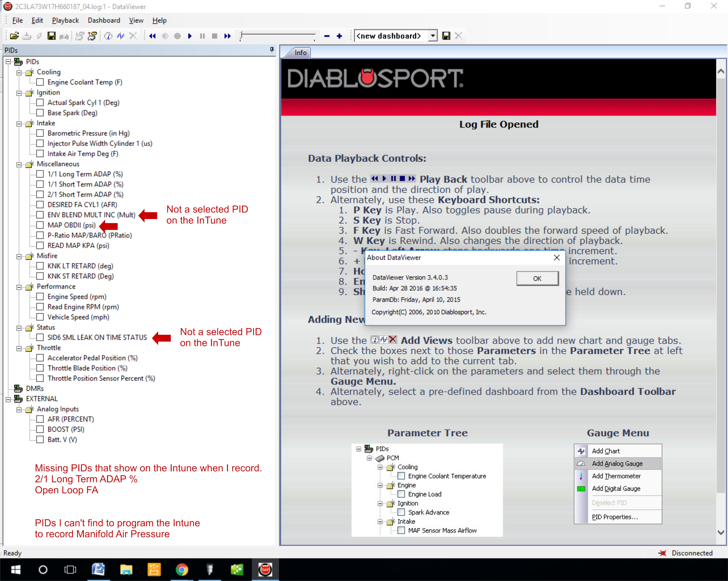This screenshot has height=581, width=728.
Task: Check Actual Spark Cyl 1 (Deg) box
Action: click(x=40, y=103)
